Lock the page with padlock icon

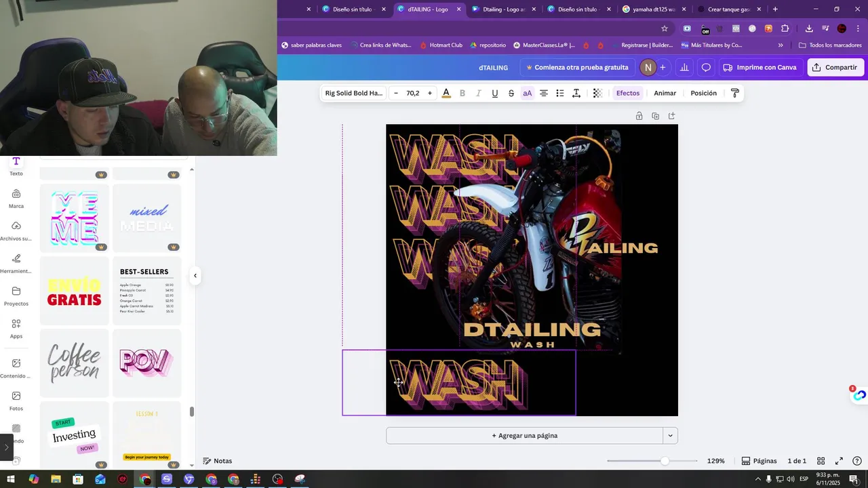pos(639,116)
